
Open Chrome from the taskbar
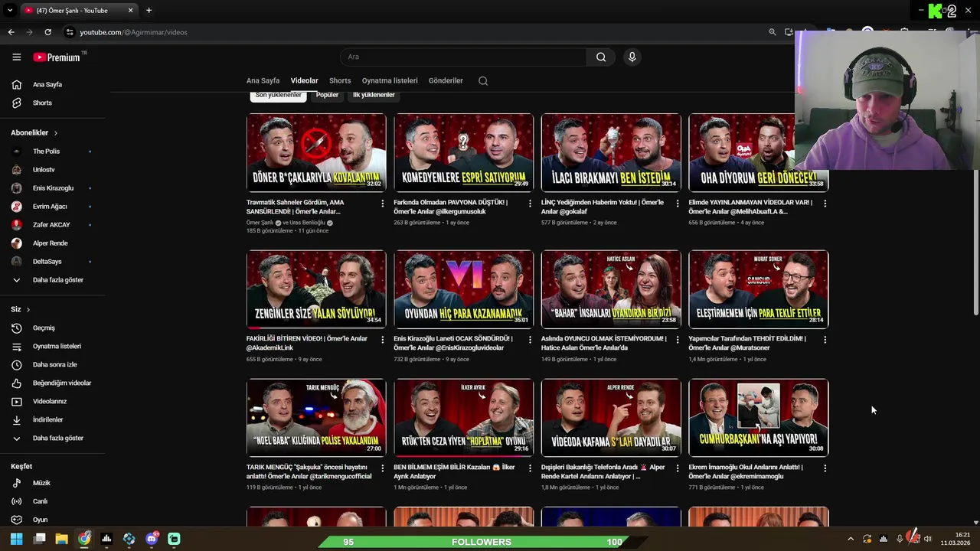click(84, 539)
